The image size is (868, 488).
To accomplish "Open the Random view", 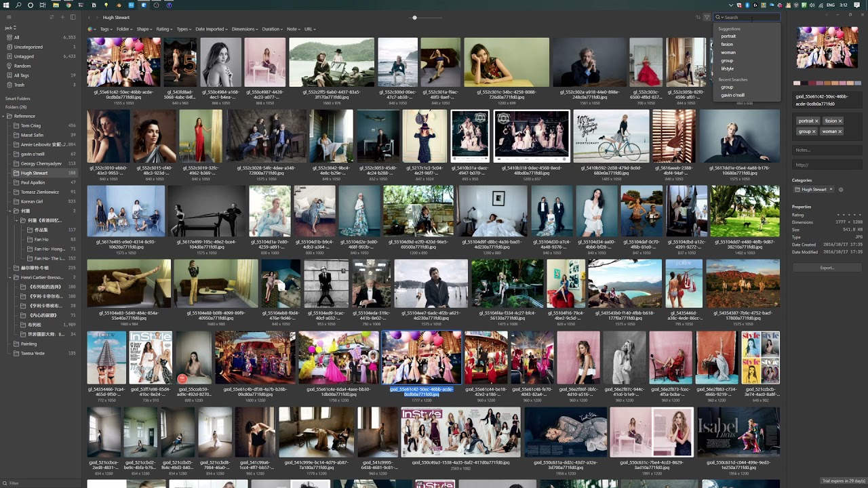I will click(x=42, y=66).
